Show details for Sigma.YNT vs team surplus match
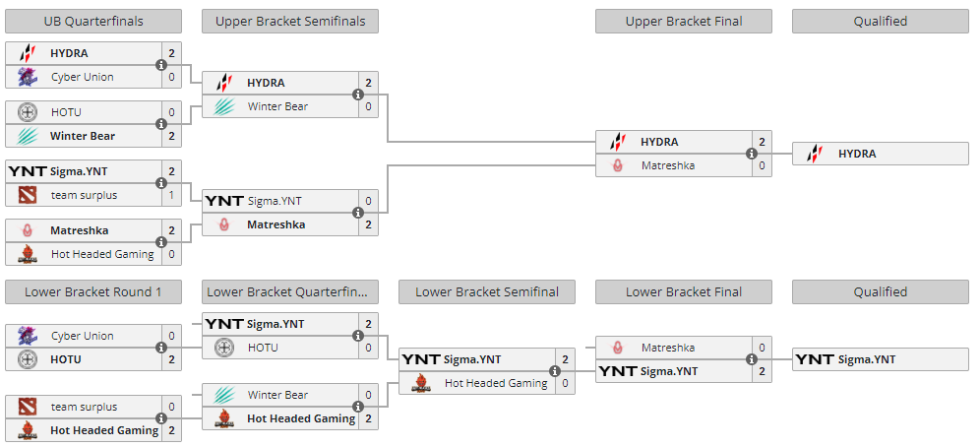980x447 pixels. coord(160,183)
